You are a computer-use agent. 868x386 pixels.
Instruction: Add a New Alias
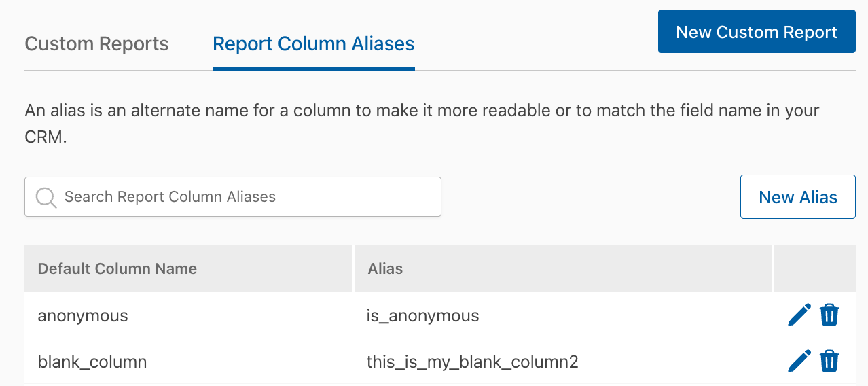(x=798, y=197)
